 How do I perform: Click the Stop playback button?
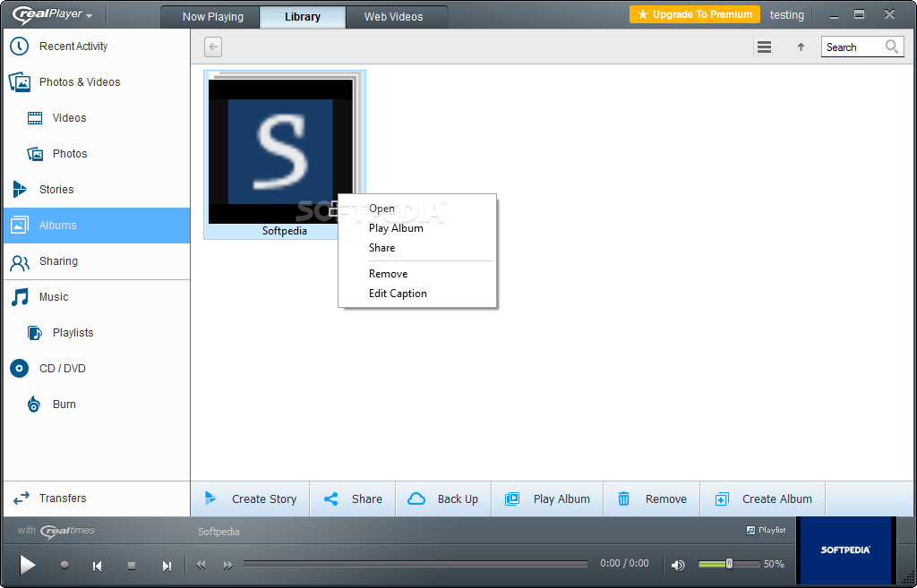(132, 566)
